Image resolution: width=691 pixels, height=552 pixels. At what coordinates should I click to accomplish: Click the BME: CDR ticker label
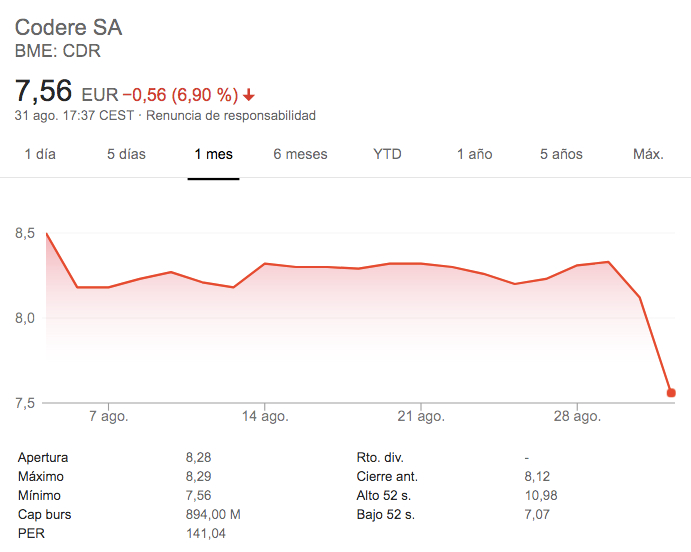(x=58, y=51)
